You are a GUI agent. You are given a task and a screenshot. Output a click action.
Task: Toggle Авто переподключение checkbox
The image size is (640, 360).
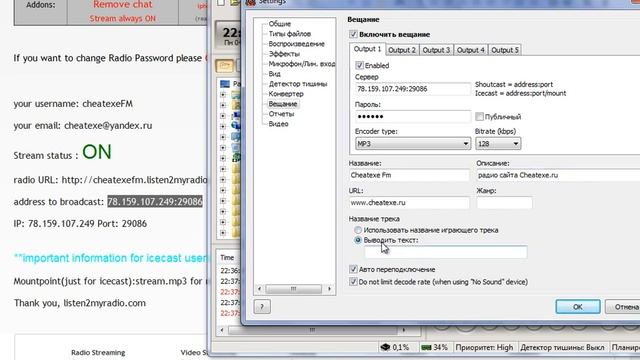tap(353, 269)
